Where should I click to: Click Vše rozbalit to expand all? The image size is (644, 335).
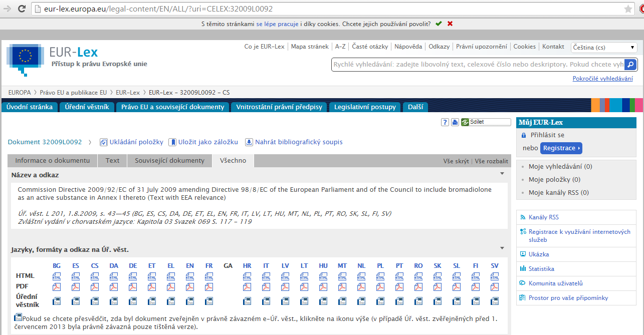(492, 161)
